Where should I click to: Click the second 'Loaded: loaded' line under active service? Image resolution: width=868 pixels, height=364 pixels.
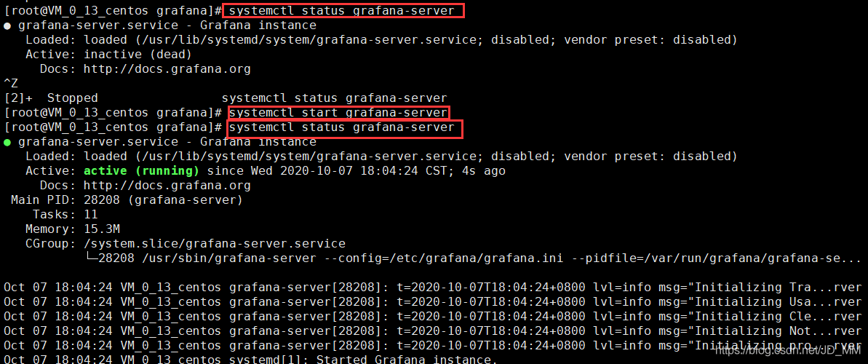(x=381, y=157)
